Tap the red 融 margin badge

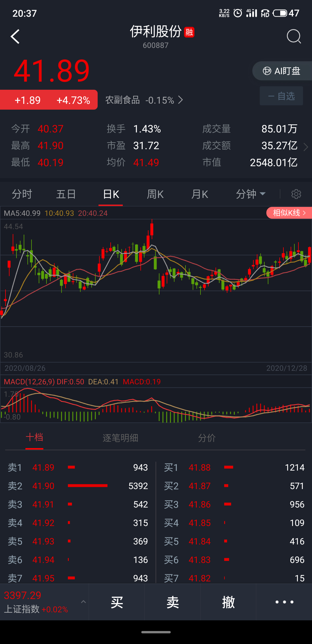(x=189, y=32)
